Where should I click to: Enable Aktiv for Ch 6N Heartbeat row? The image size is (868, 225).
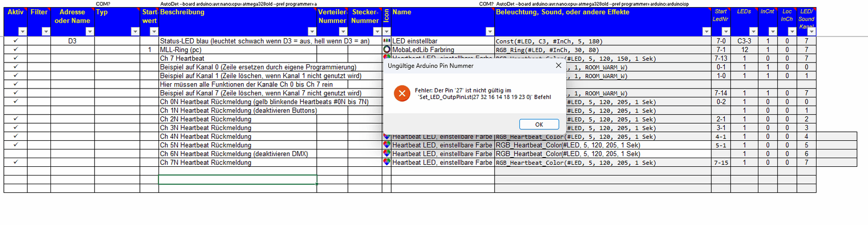(x=15, y=154)
